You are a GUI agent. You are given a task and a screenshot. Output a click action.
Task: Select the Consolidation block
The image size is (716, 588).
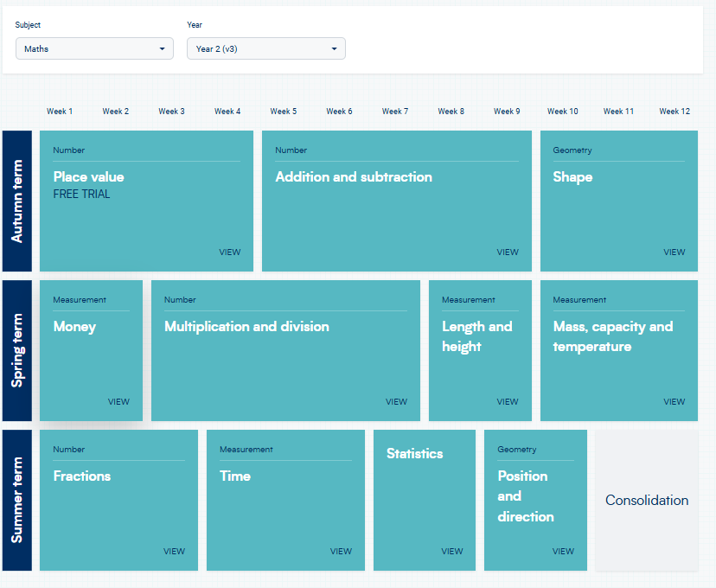(x=647, y=501)
